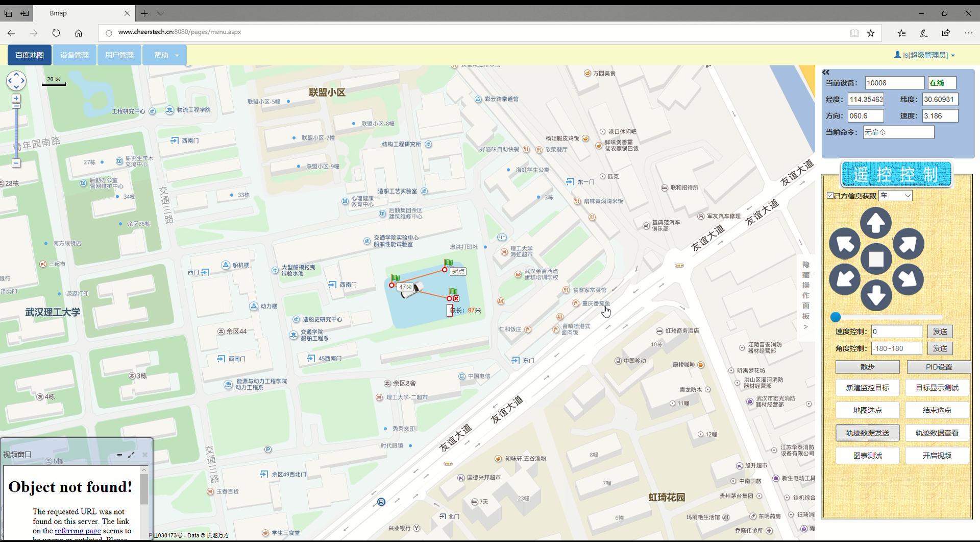Image resolution: width=980 pixels, height=542 pixels.
Task: Go to browser home page
Action: point(79,33)
